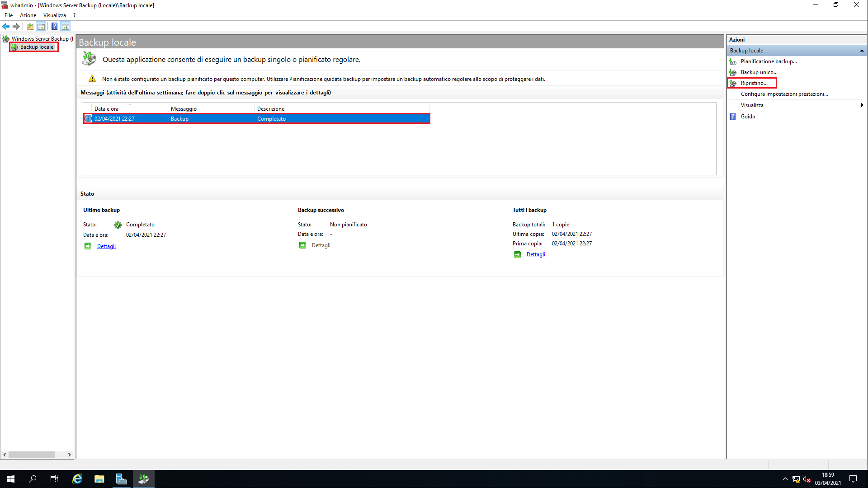
Task: Click right arrow of tree pane scrollbar
Action: tap(69, 455)
